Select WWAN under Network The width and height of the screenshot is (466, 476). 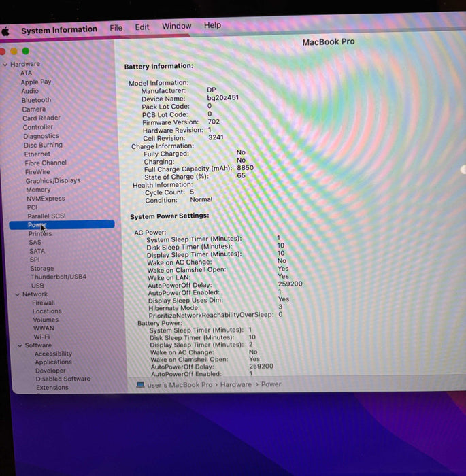[x=44, y=328]
